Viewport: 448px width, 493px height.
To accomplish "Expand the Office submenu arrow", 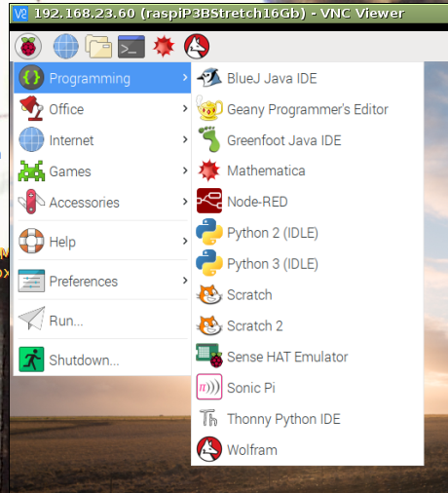I will [x=185, y=108].
